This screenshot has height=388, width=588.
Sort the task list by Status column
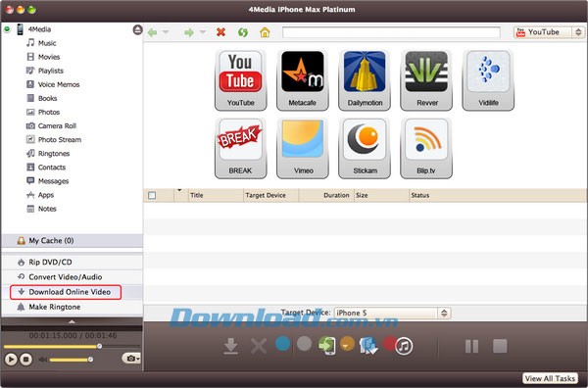[x=498, y=195]
